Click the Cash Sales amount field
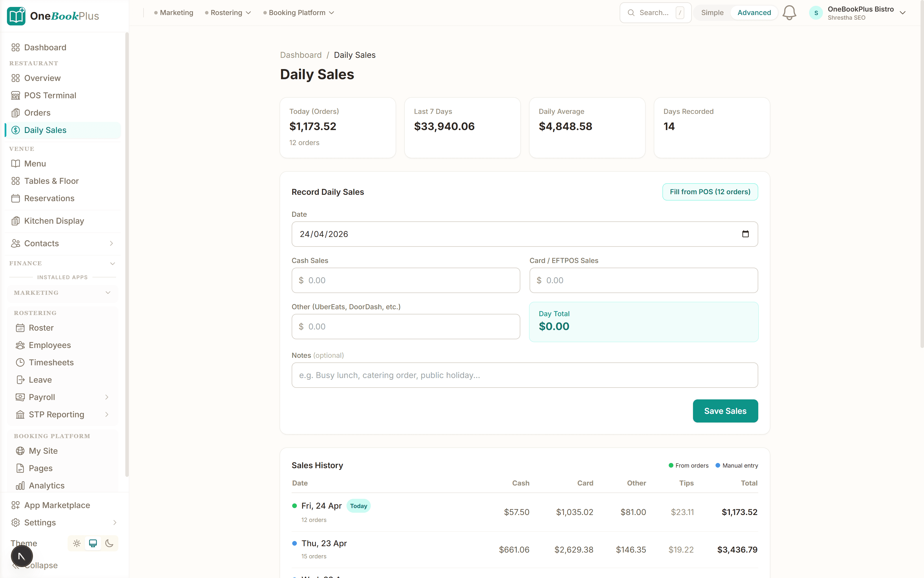 405,280
